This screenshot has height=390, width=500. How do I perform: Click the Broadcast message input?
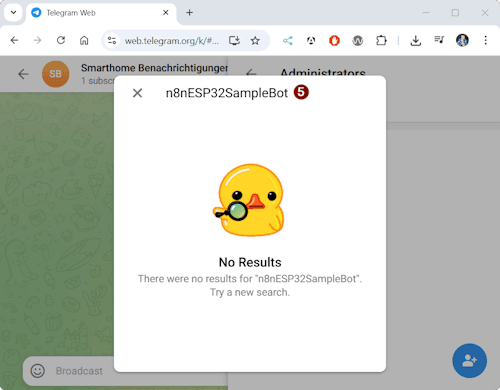click(79, 371)
